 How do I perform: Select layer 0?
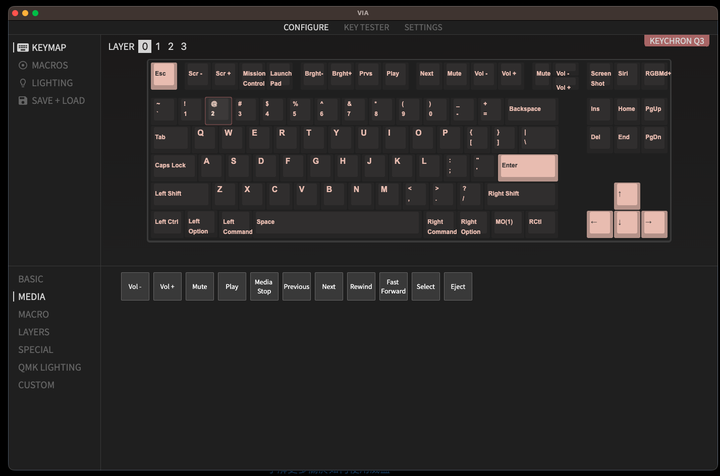click(145, 46)
